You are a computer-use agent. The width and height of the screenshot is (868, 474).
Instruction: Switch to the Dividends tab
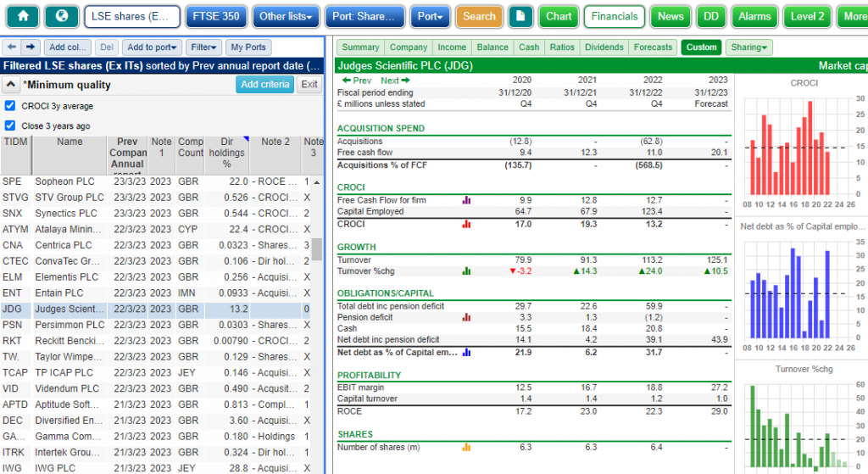tap(604, 47)
